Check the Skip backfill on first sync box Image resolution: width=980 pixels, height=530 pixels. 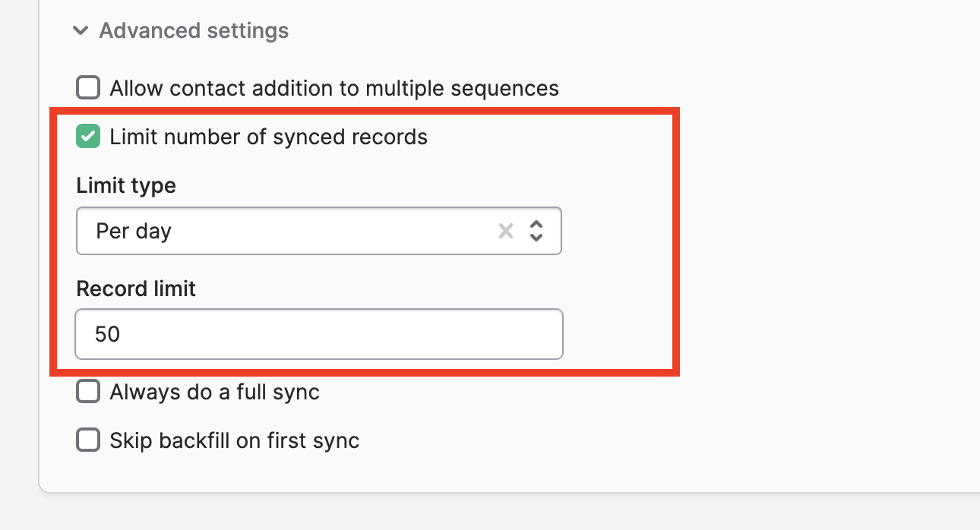88,440
